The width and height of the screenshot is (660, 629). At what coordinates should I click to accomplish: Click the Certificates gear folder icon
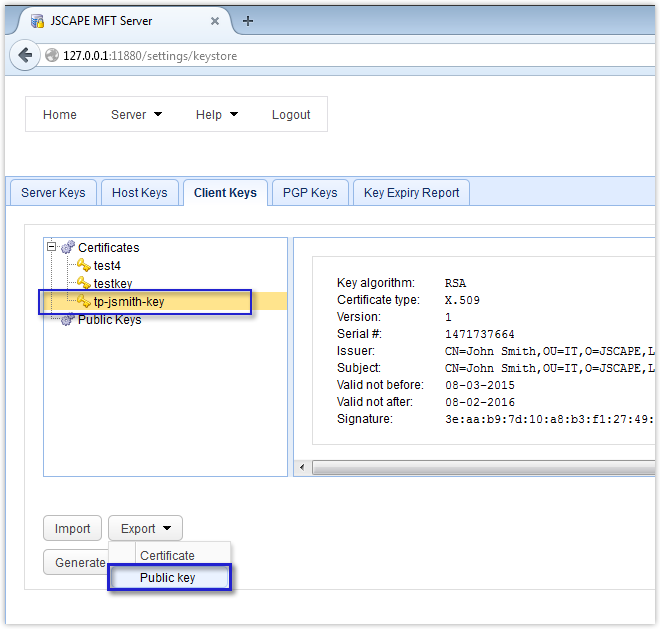click(68, 248)
